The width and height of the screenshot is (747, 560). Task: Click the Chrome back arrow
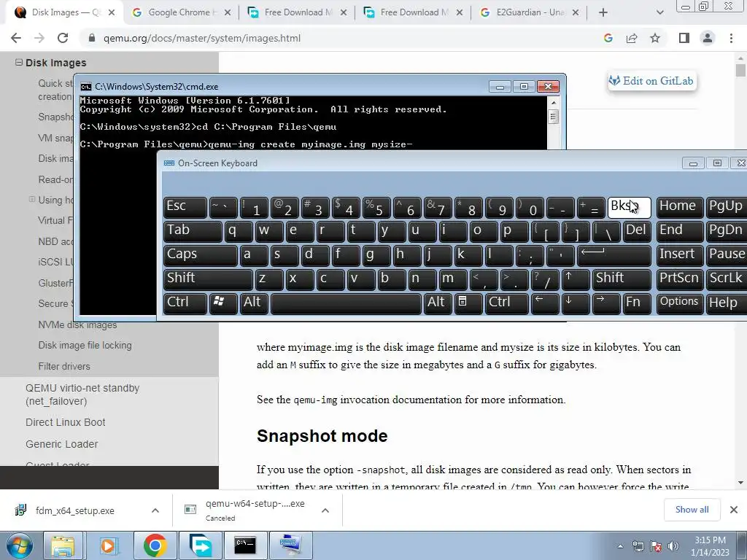tap(16, 38)
